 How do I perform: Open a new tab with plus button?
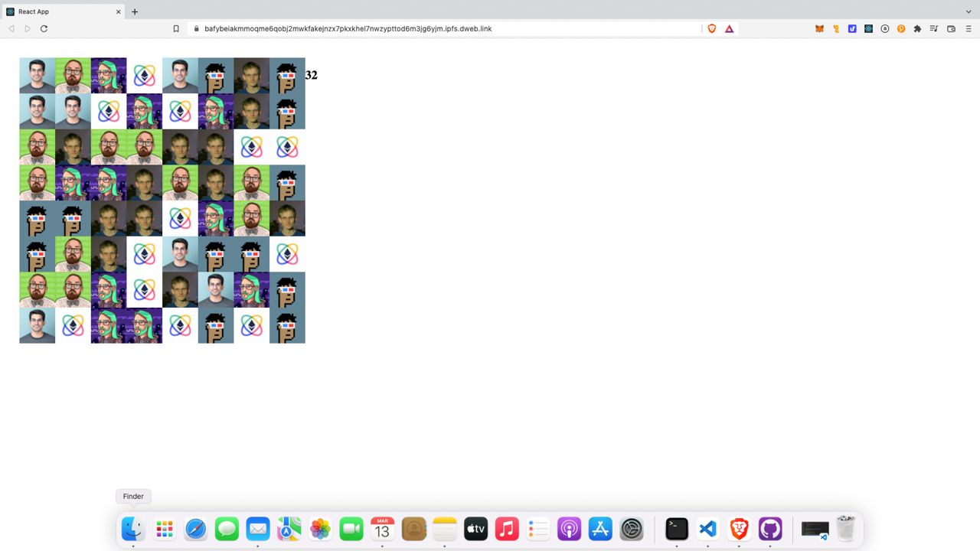click(x=135, y=11)
